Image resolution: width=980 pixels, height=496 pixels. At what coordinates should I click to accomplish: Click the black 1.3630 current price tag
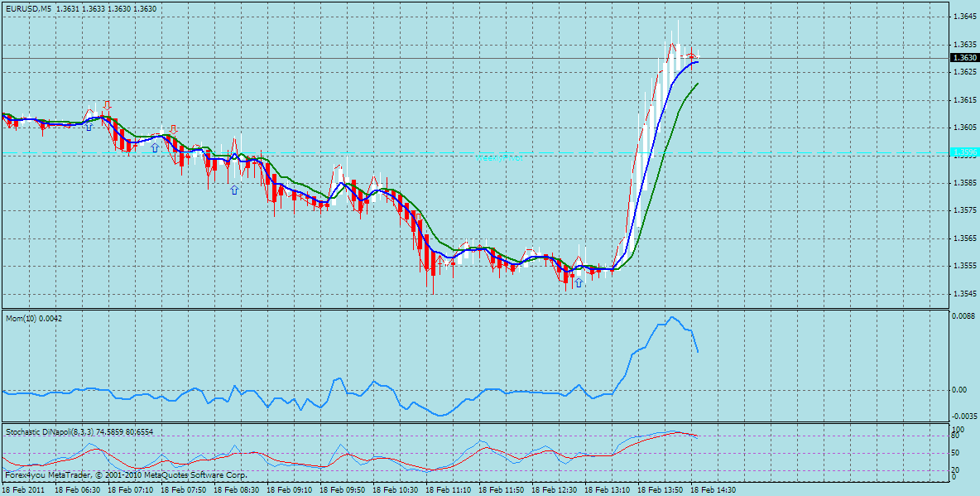963,57
